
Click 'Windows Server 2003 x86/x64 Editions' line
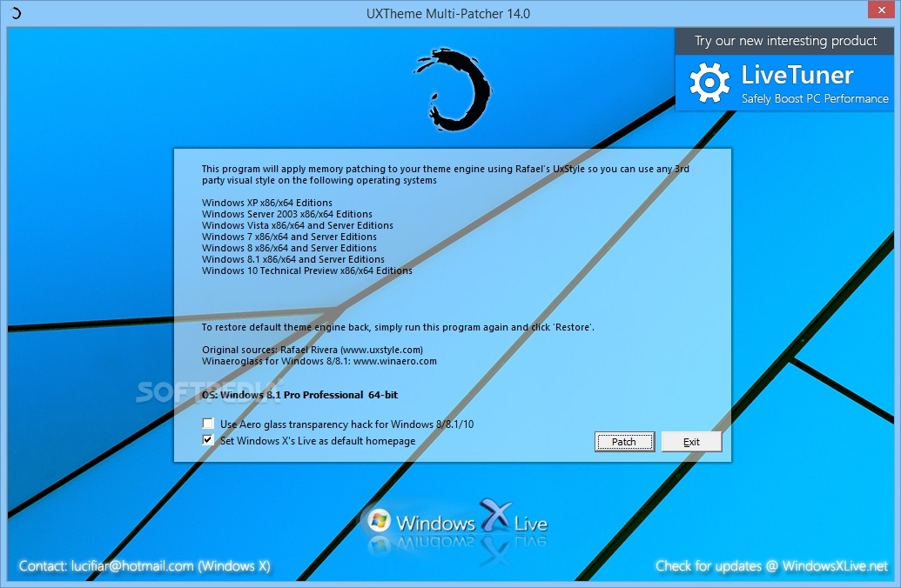coord(287,214)
